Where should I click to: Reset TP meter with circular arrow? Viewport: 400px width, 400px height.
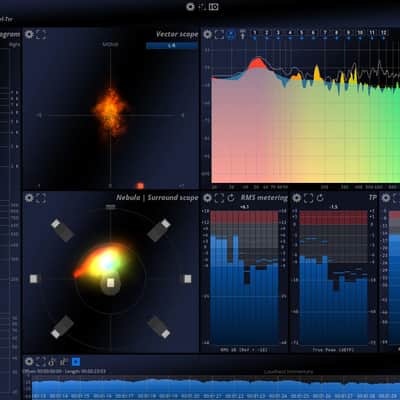pyautogui.click(x=320, y=198)
